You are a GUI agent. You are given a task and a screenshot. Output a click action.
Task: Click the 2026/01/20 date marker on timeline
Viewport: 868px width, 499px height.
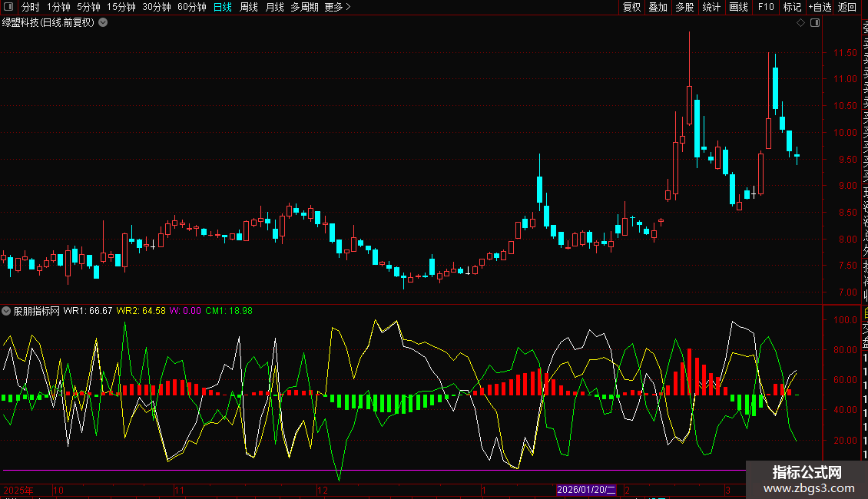coord(586,490)
